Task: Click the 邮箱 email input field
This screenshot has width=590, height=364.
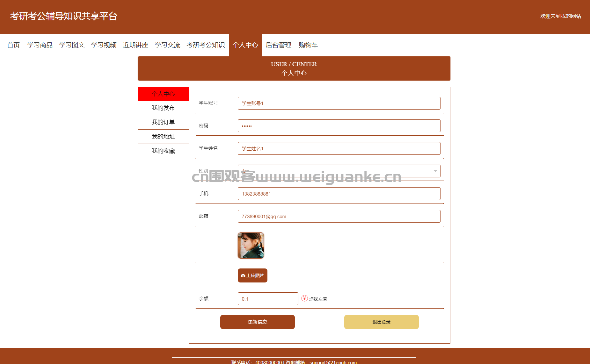Action: point(339,216)
